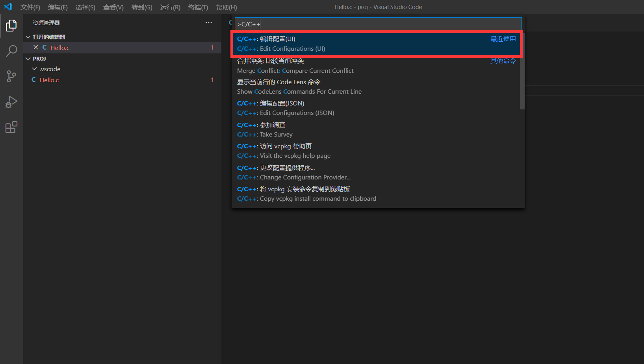Open the explorer panel more actions (…) menu
Viewport: 644px width, 364px height.
point(209,22)
